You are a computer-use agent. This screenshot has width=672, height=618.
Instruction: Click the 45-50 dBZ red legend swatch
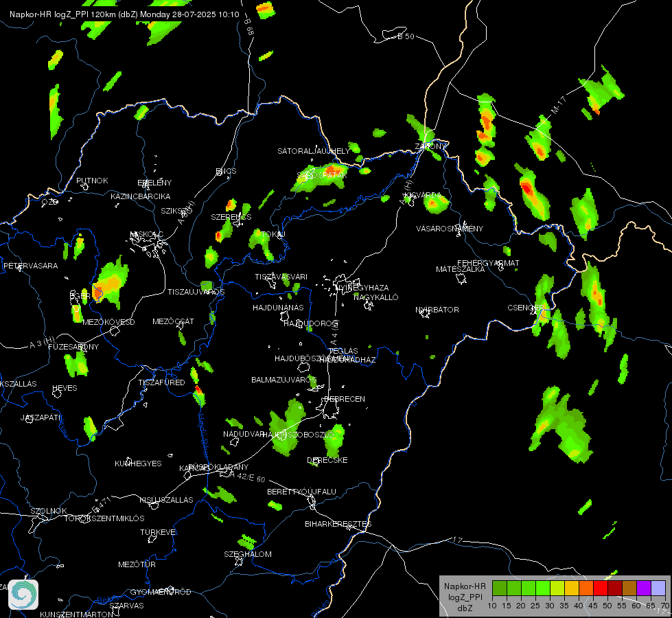[601, 588]
